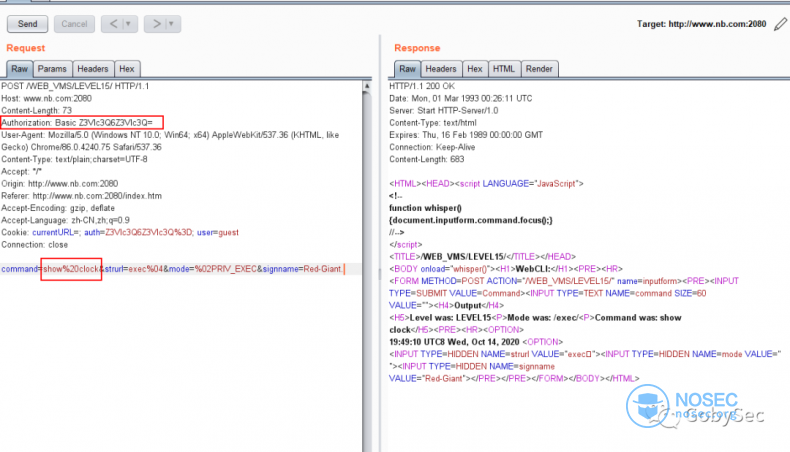Viewport: 790px width, 452px height.
Task: Click the Level was: LEVEL15 response line
Action: (x=535, y=324)
